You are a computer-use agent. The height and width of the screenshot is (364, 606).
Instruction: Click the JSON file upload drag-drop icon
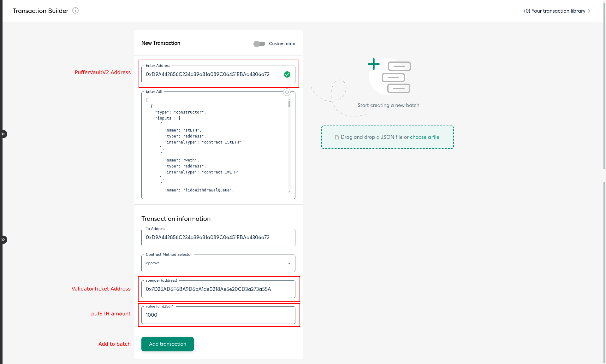[337, 137]
